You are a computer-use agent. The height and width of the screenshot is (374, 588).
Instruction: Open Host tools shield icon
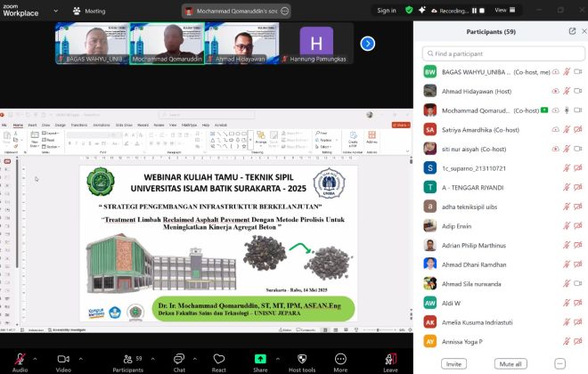pos(302,359)
